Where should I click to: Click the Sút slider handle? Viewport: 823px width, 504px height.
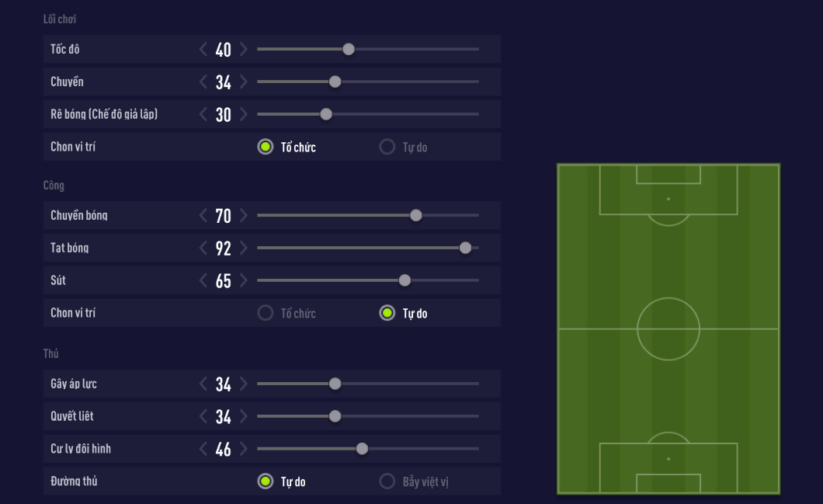405,280
